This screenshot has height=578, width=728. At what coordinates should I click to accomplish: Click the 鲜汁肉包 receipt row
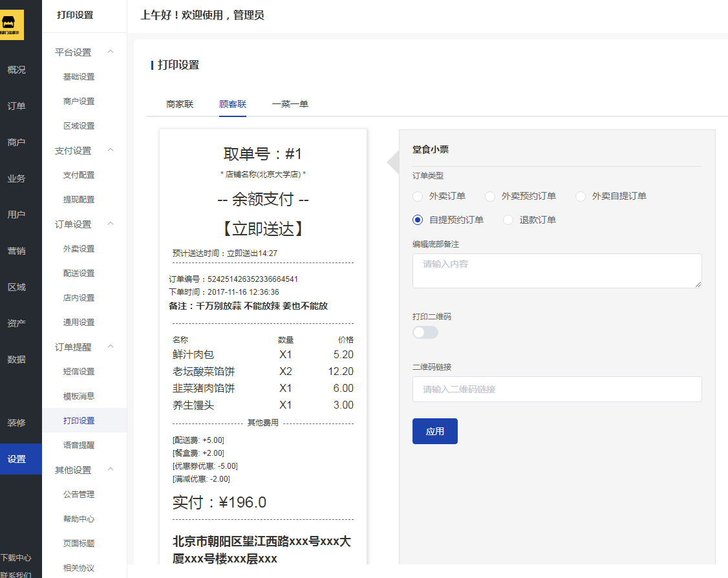coord(262,355)
